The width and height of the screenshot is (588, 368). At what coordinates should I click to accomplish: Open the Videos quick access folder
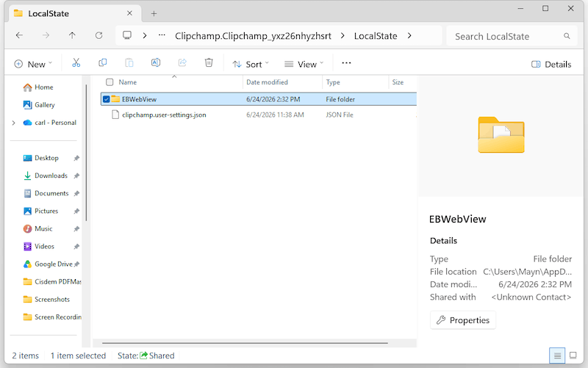(x=39, y=246)
